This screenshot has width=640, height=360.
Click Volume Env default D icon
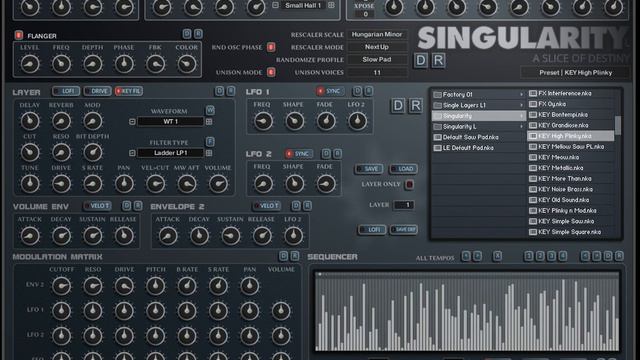click(127, 205)
